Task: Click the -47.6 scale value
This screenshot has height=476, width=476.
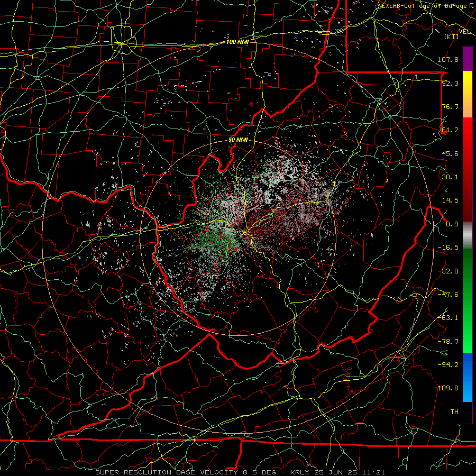Action: coord(448,295)
